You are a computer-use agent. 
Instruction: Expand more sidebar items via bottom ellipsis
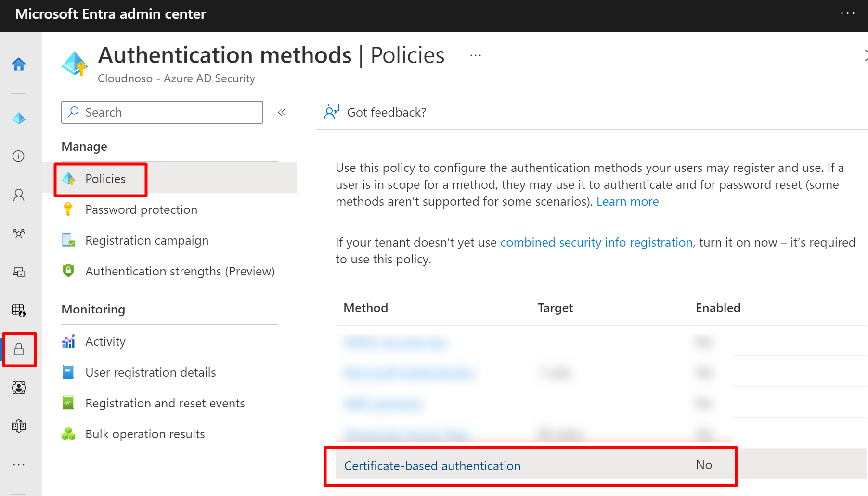pos(19,465)
